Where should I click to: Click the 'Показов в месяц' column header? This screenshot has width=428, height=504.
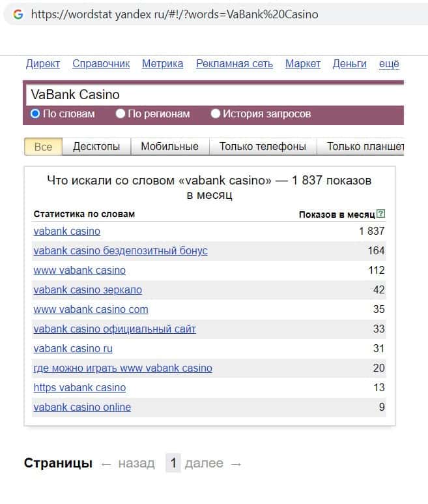337,215
